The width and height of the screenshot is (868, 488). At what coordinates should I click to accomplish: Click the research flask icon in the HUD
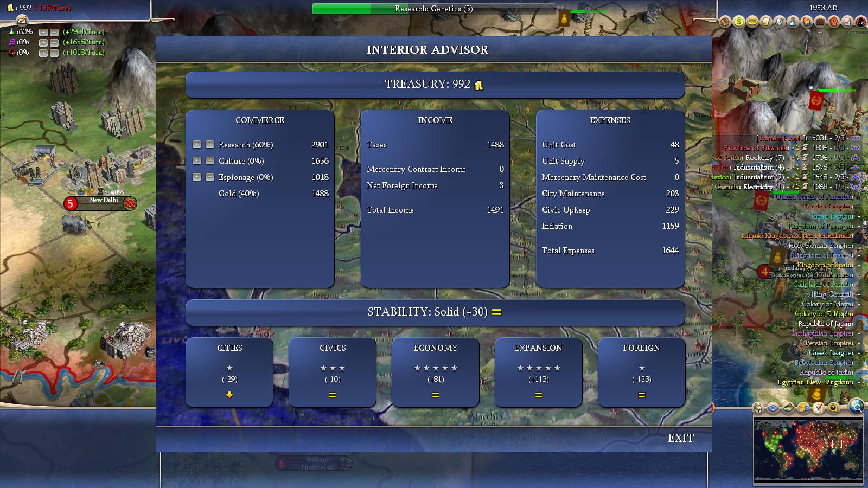click(11, 32)
